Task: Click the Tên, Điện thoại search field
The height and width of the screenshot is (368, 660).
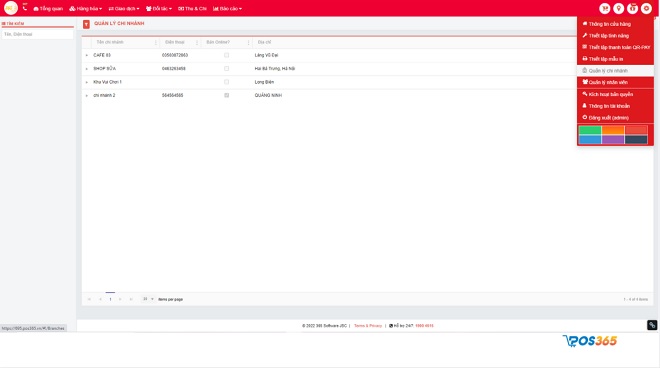Action: [37, 34]
